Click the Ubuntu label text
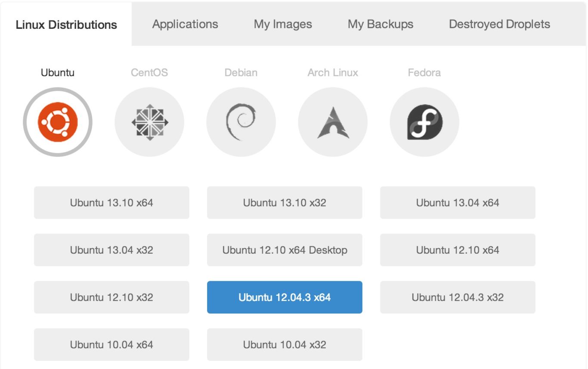This screenshot has height=369, width=588. pyautogui.click(x=58, y=72)
